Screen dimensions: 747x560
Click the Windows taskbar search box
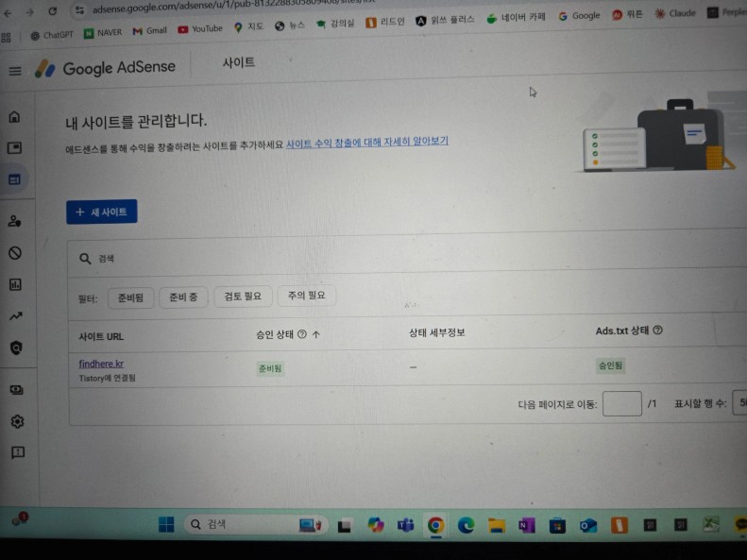(255, 525)
